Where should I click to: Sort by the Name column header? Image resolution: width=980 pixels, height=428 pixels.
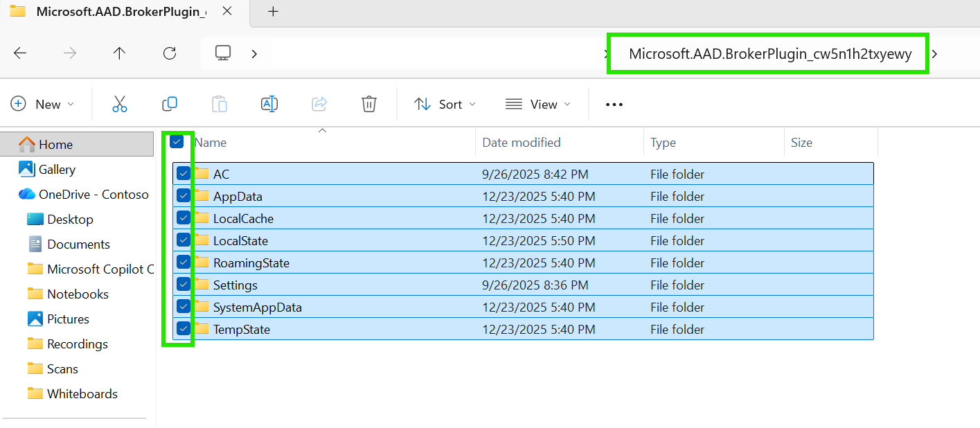(211, 143)
